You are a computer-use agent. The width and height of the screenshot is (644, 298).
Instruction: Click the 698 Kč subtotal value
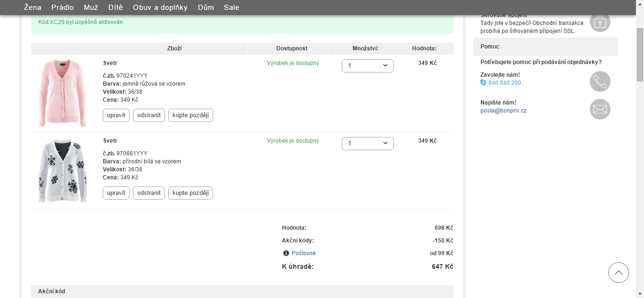(x=444, y=228)
